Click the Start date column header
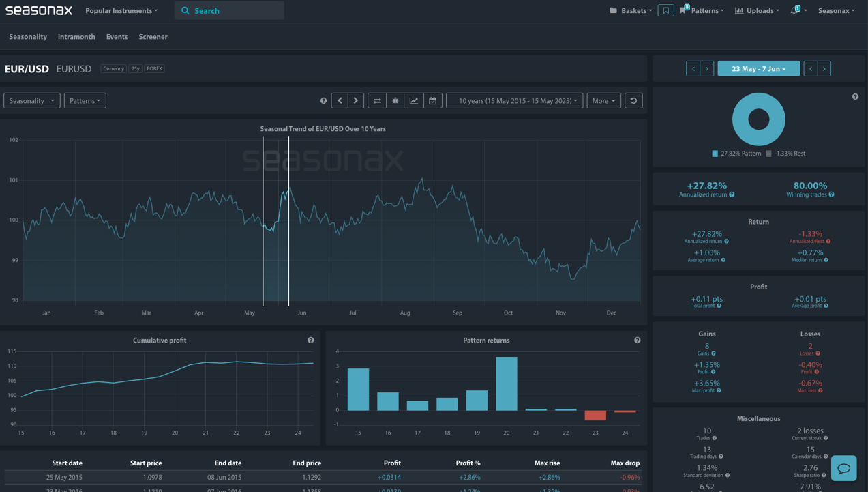The height and width of the screenshot is (492, 868). (x=67, y=463)
